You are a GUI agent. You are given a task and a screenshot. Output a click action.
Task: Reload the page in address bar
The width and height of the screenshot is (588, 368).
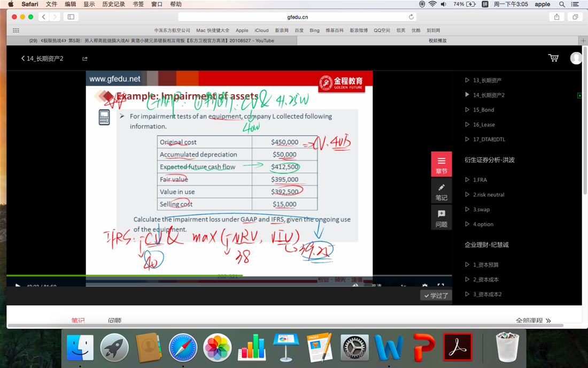pyautogui.click(x=411, y=17)
